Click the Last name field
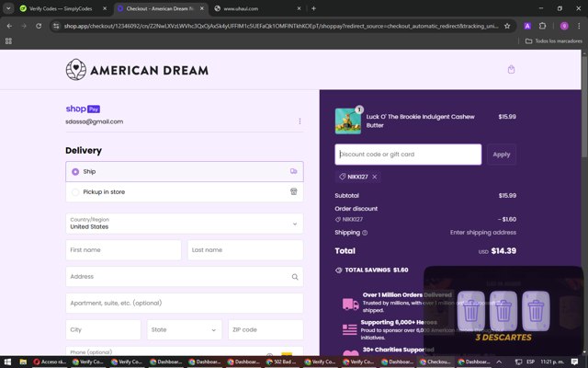Image resolution: width=588 pixels, height=368 pixels. [x=245, y=250]
